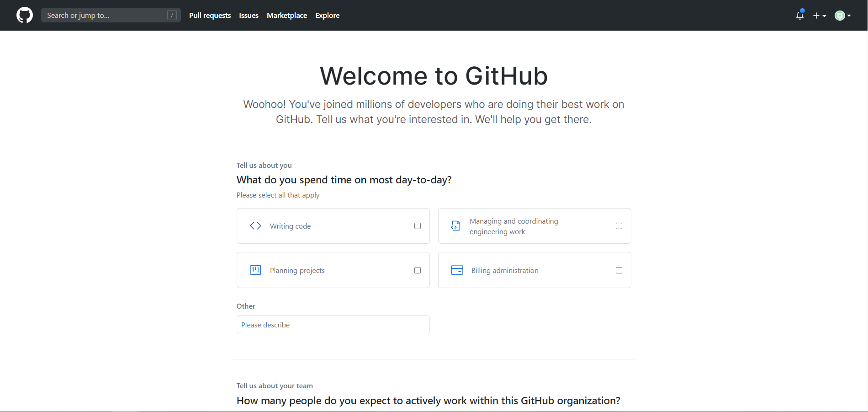868x412 pixels.
Task: Open Marketplace in the header
Action: pyautogui.click(x=287, y=15)
